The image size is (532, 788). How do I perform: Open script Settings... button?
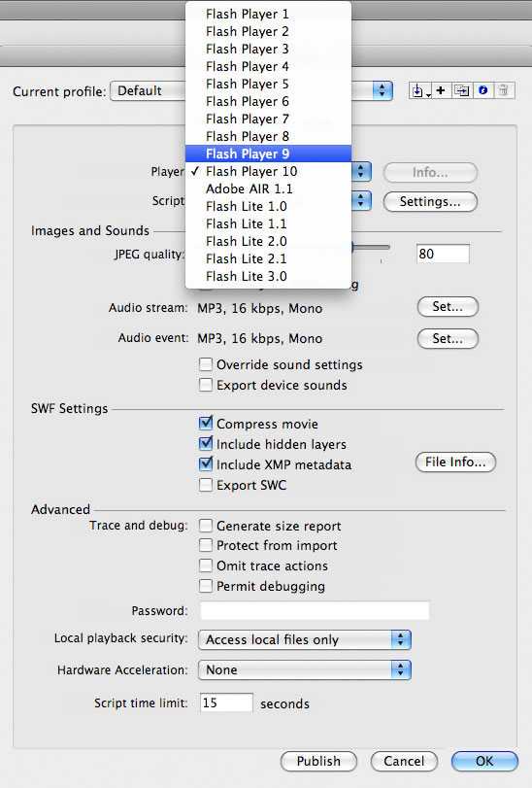point(430,201)
